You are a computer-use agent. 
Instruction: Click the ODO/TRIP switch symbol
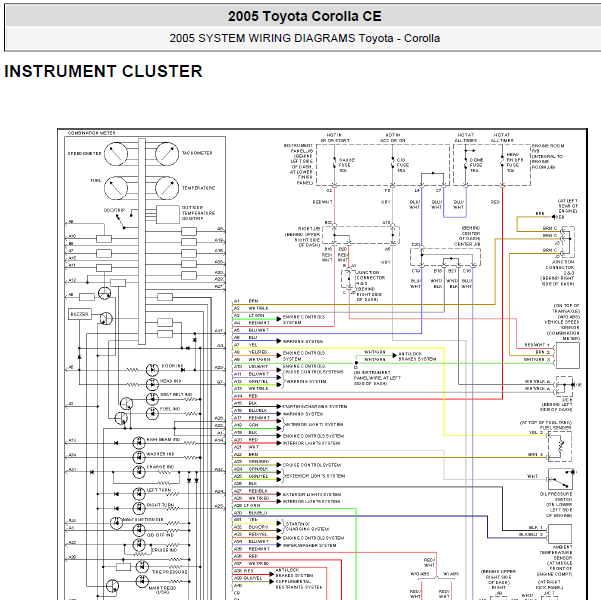click(125, 219)
